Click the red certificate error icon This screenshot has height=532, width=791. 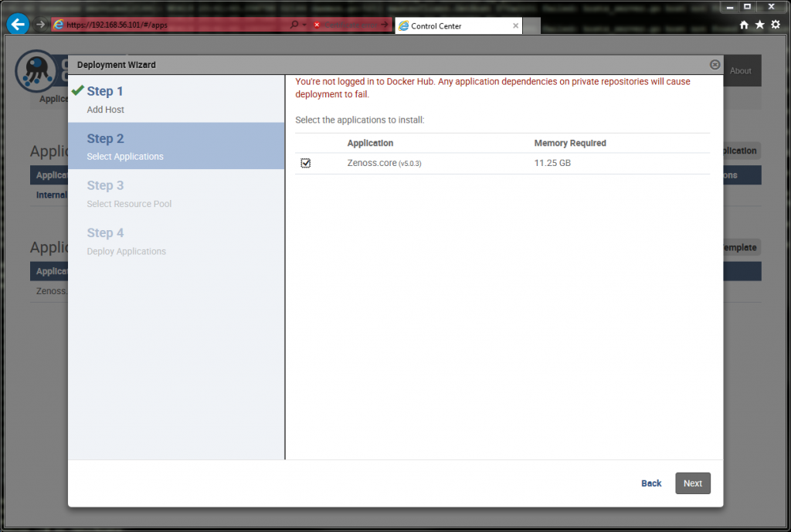(317, 25)
